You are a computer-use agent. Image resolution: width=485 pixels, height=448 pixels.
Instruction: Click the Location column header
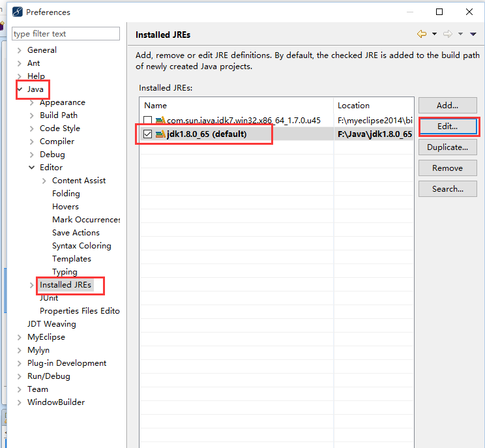point(374,106)
